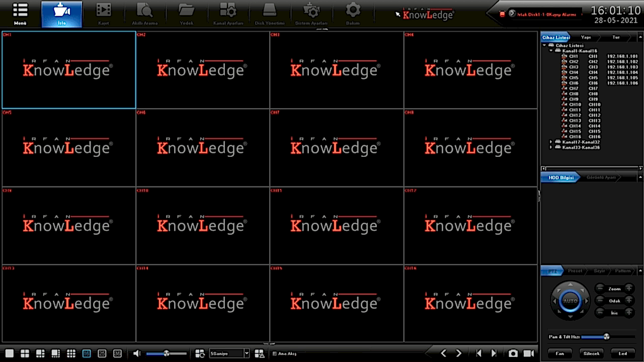The height and width of the screenshot is (362, 644).
Task: Click the Fan button
Action: pos(559,353)
